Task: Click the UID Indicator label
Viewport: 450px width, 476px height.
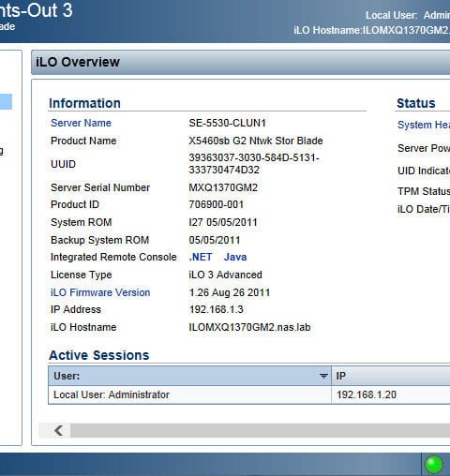Action: 424,171
